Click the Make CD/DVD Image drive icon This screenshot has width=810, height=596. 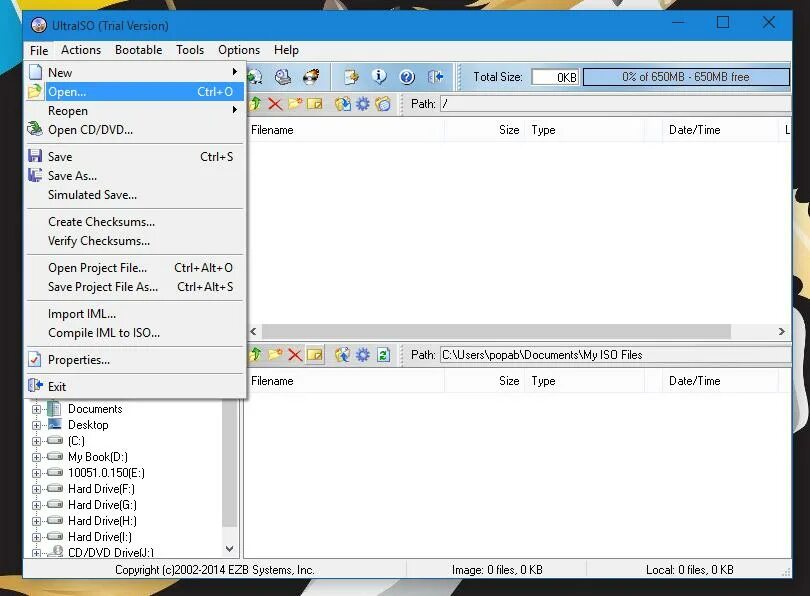(x=255, y=77)
